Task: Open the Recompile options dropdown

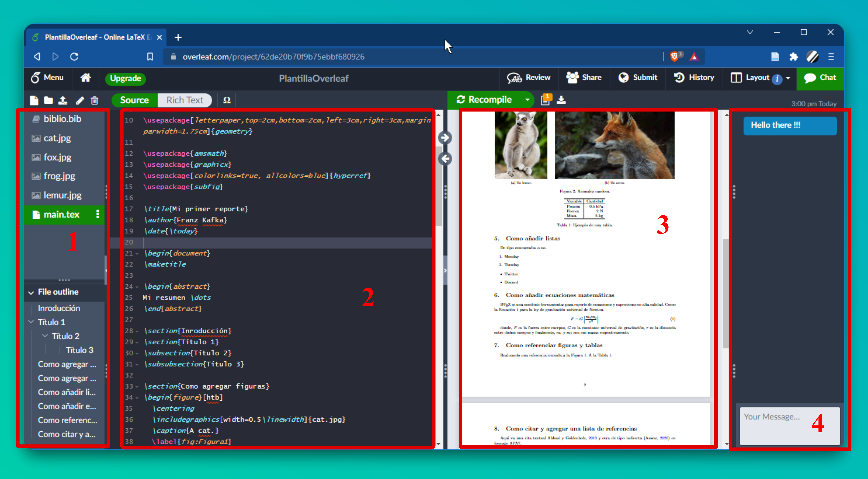Action: pyautogui.click(x=528, y=100)
